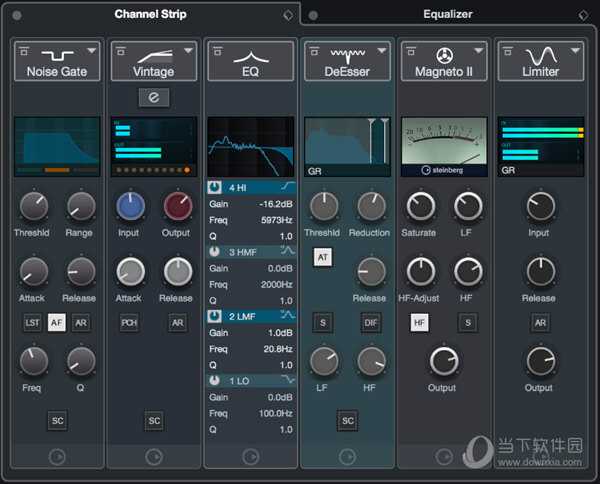Screen dimensions: 600x484
Task: Open the Noise Gate module dropdown arrow
Action: point(92,51)
